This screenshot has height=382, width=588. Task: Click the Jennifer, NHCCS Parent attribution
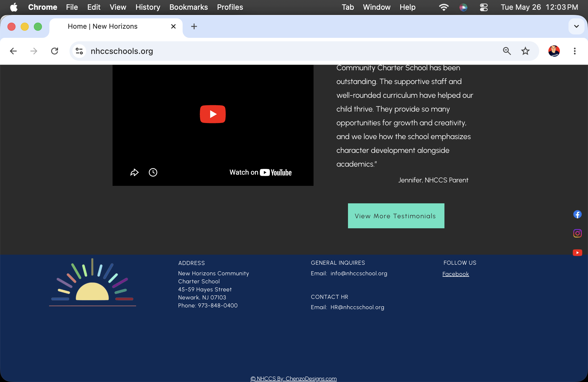pyautogui.click(x=433, y=180)
